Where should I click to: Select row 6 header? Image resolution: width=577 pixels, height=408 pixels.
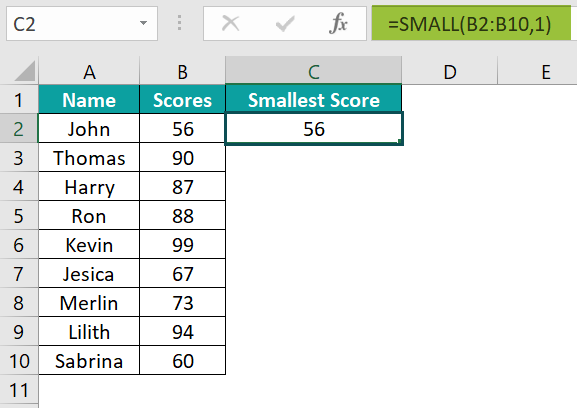click(x=19, y=245)
